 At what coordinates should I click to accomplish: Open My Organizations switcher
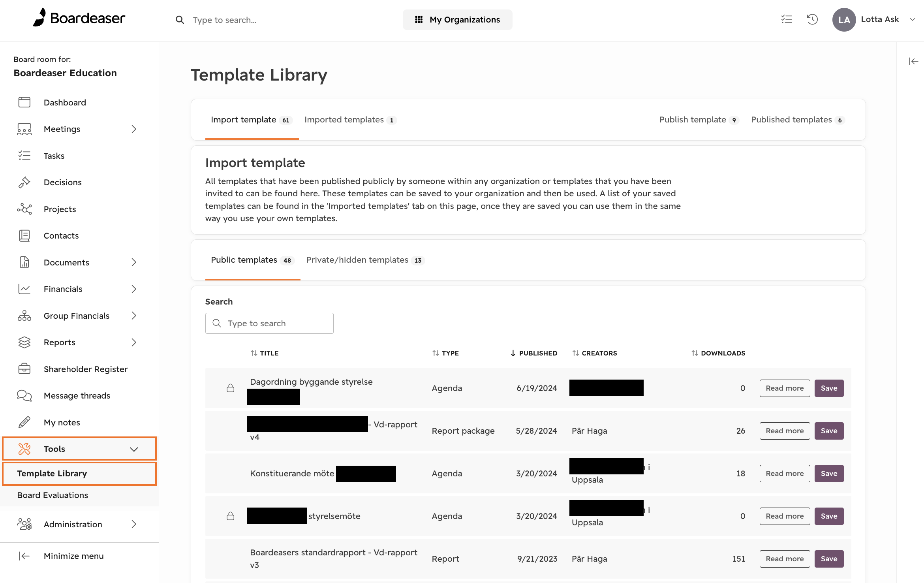(x=457, y=20)
